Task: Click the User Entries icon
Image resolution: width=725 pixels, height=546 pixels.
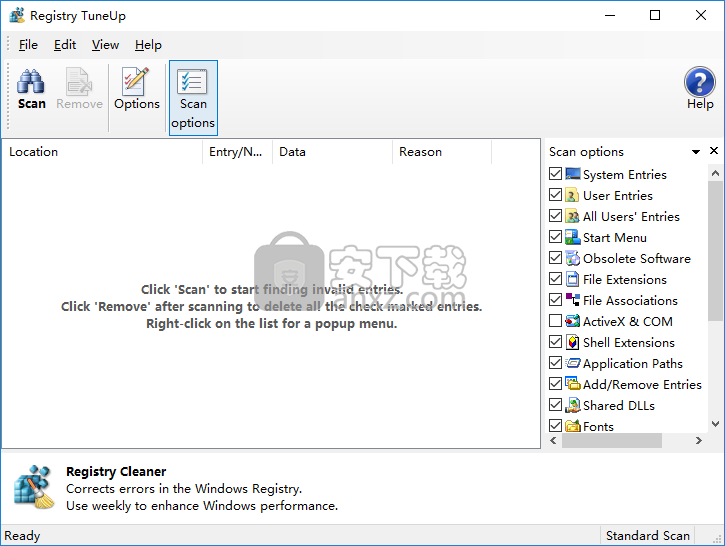Action: tap(572, 195)
